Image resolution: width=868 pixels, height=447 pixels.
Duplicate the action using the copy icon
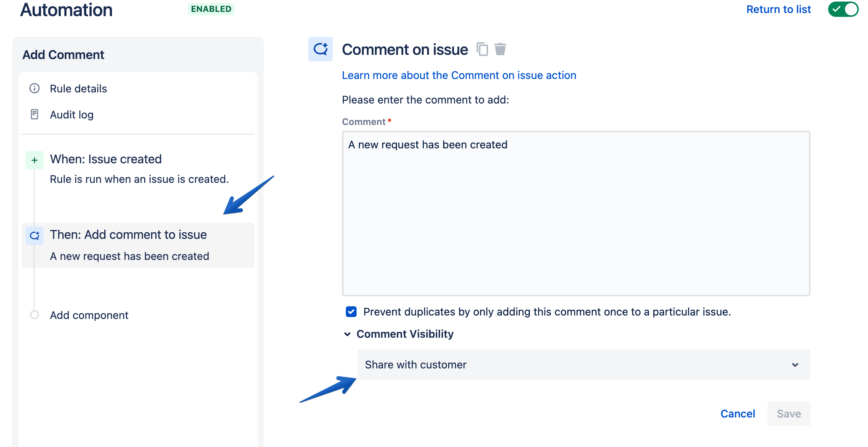tap(482, 49)
